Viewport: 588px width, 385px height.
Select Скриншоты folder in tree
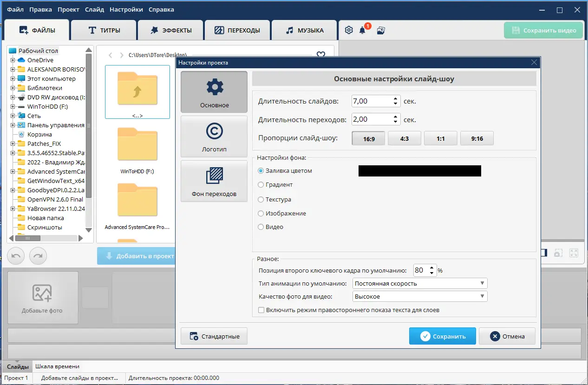(x=45, y=227)
